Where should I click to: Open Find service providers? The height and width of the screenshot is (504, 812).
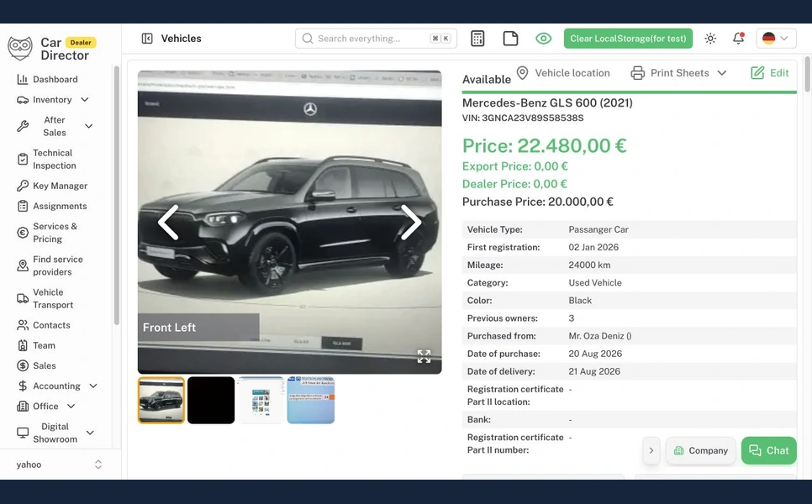click(50, 265)
